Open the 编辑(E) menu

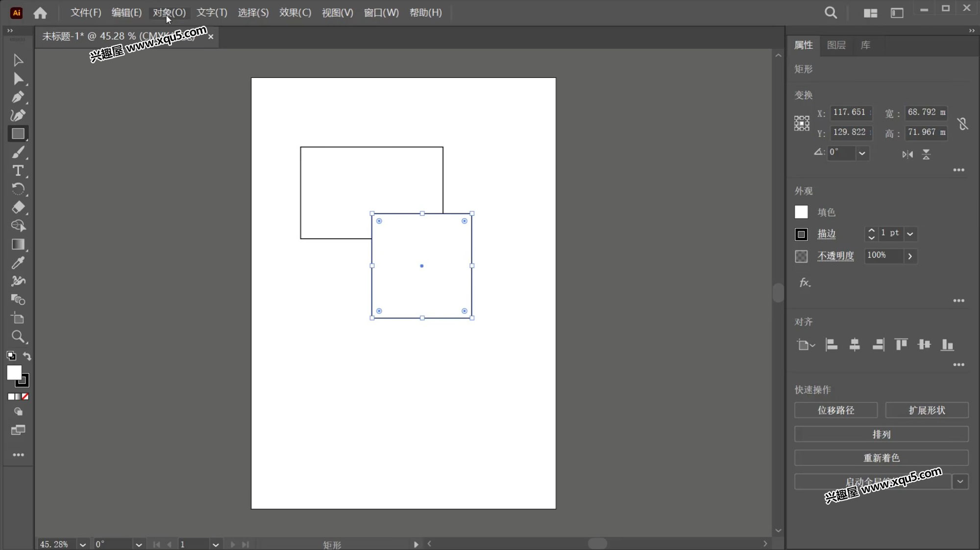[126, 13]
